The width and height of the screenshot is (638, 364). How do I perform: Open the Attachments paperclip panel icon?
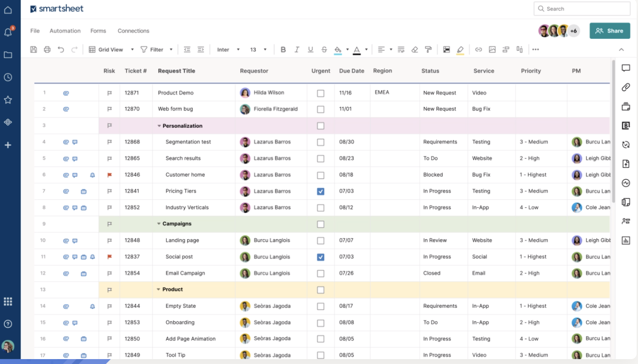click(626, 87)
